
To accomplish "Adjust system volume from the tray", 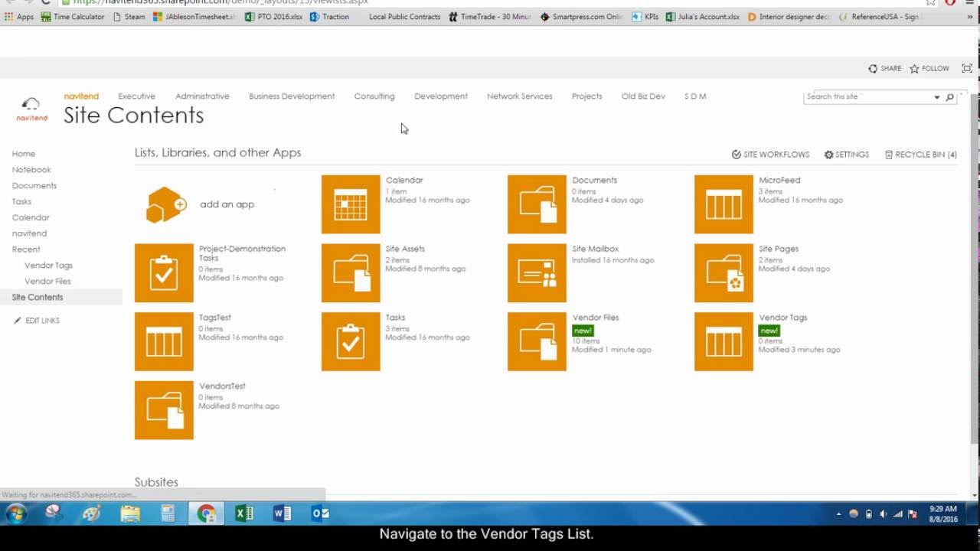I will [882, 513].
